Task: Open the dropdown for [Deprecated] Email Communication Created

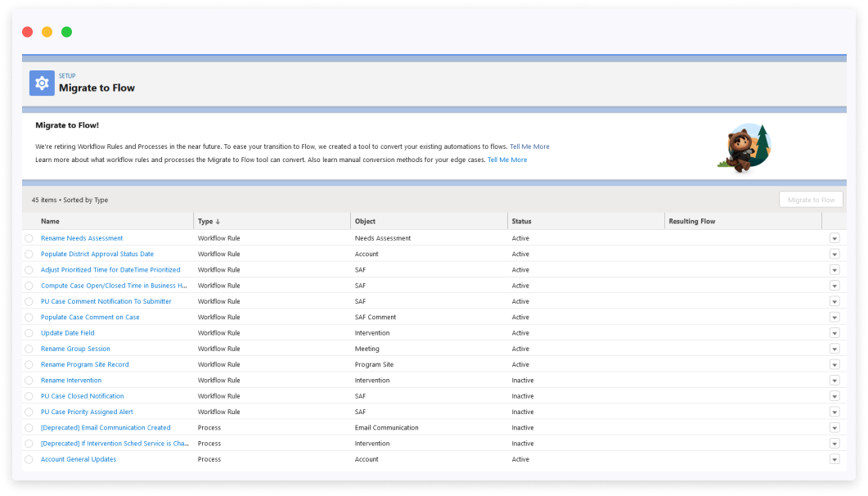Action: click(834, 427)
